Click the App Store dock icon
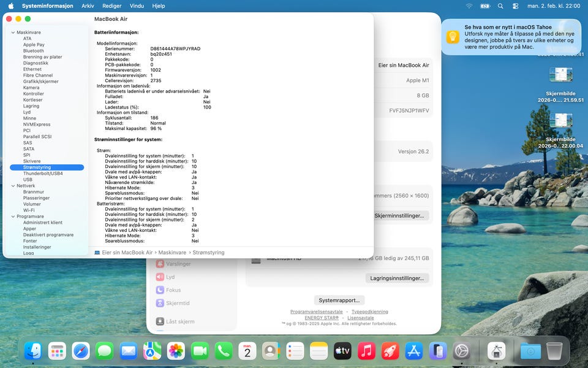Screen dimensions: 588x368 [x=414, y=351]
